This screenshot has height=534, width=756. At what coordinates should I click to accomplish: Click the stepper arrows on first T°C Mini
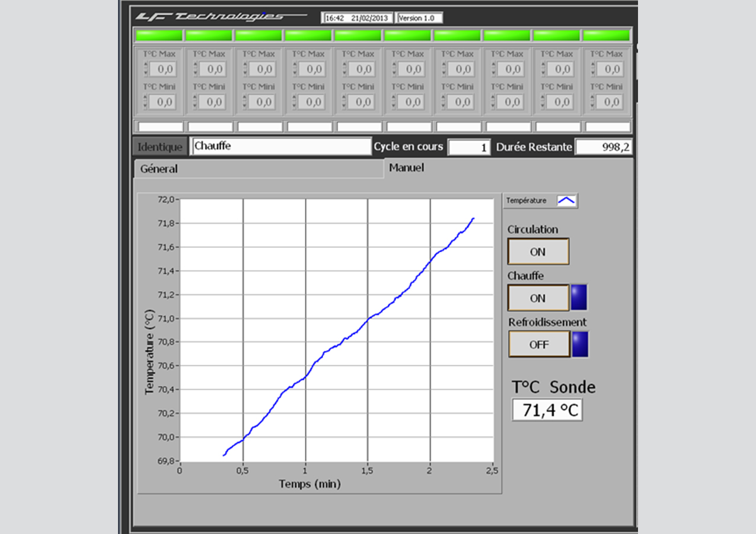tap(146, 102)
